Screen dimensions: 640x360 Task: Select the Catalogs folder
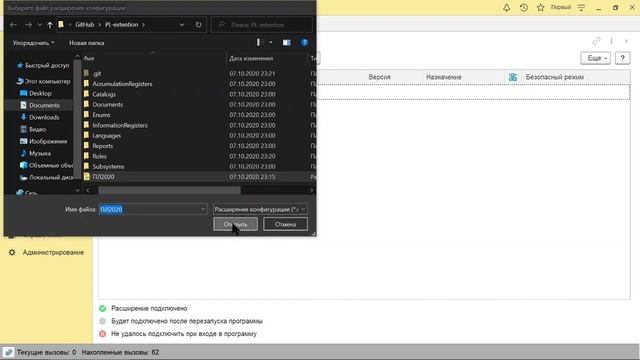click(x=104, y=94)
